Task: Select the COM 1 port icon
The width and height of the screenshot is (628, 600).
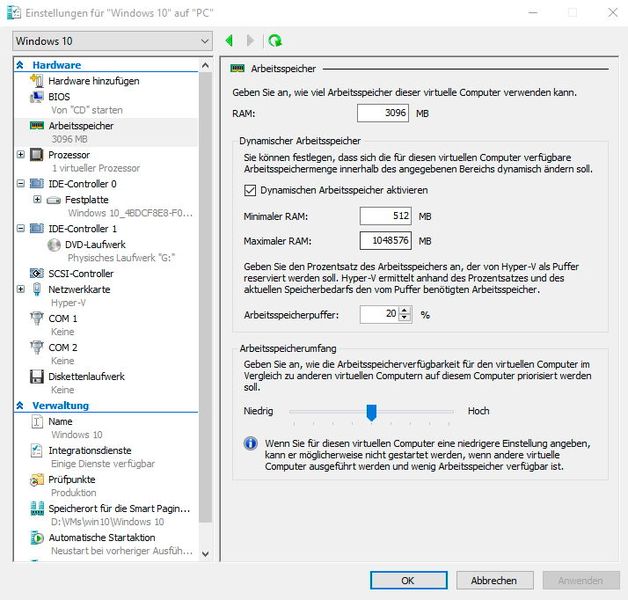Action: coord(36,318)
